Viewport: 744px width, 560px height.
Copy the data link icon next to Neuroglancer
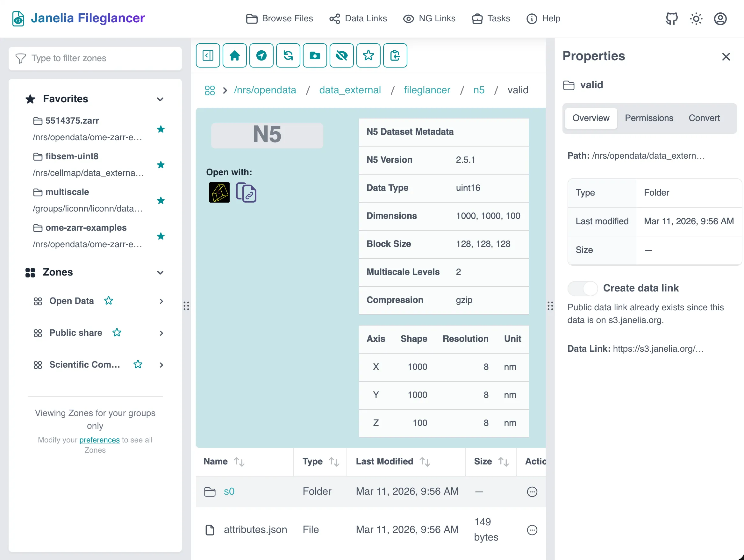[x=247, y=193]
